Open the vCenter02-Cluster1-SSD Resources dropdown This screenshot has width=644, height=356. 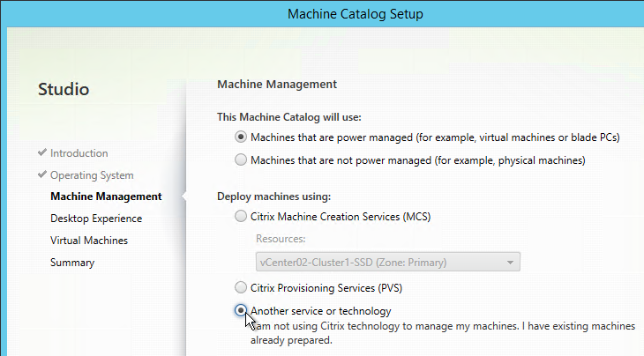387,262
